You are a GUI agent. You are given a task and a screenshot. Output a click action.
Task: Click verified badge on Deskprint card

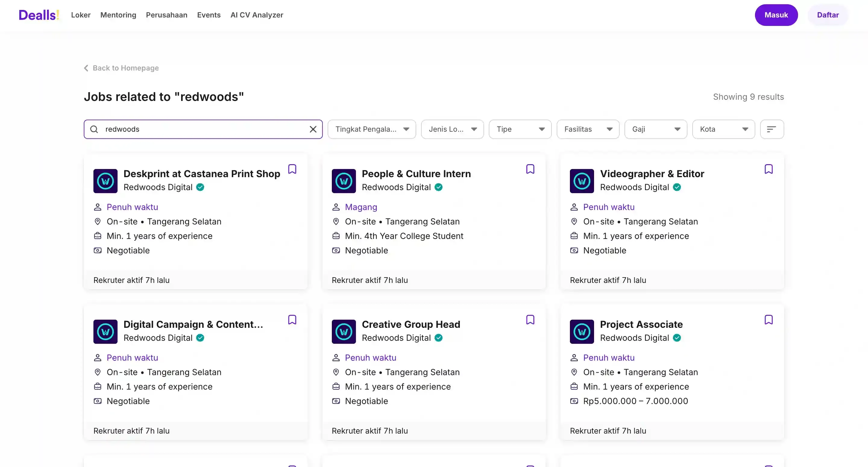point(200,187)
